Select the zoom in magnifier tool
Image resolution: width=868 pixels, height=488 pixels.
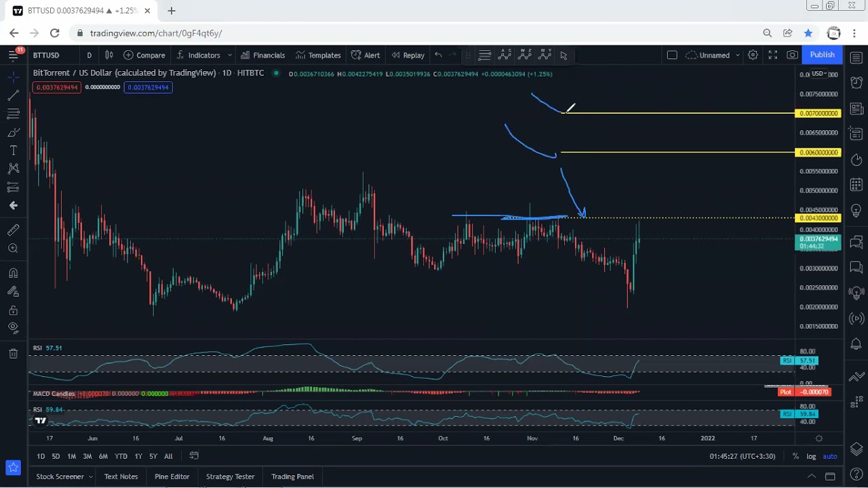pos(13,249)
